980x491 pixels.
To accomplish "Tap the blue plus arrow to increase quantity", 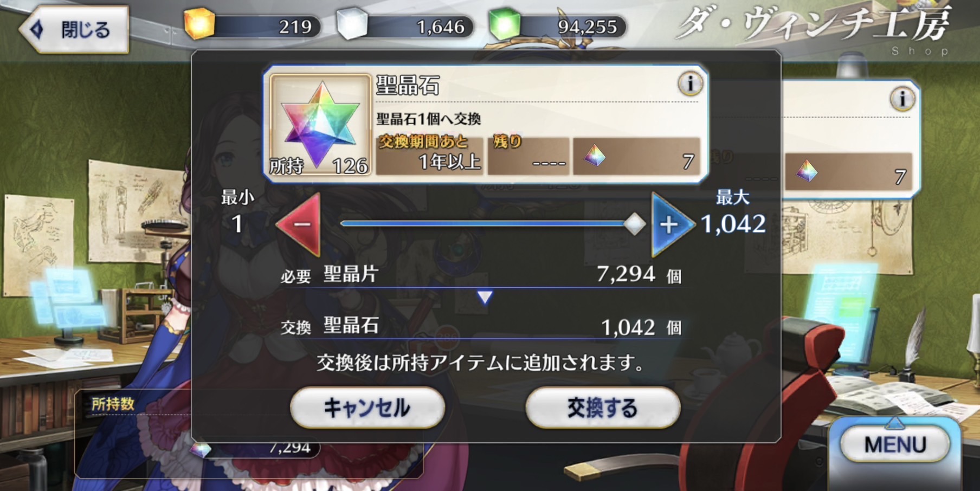I will [672, 224].
